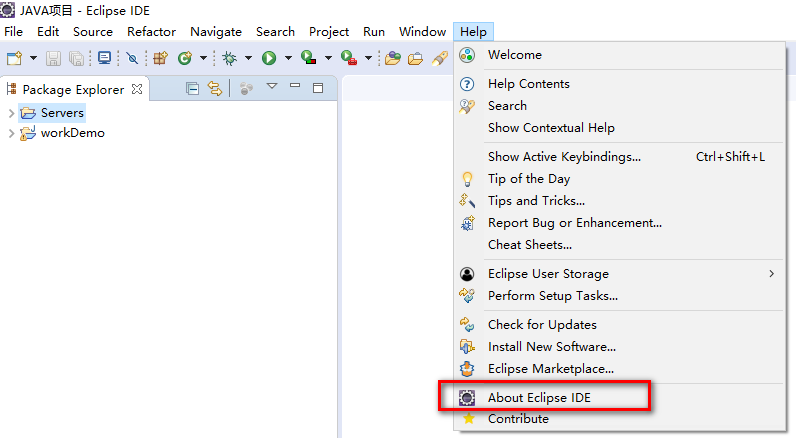
Task: Choose Welcome from Help menu
Action: (619, 55)
